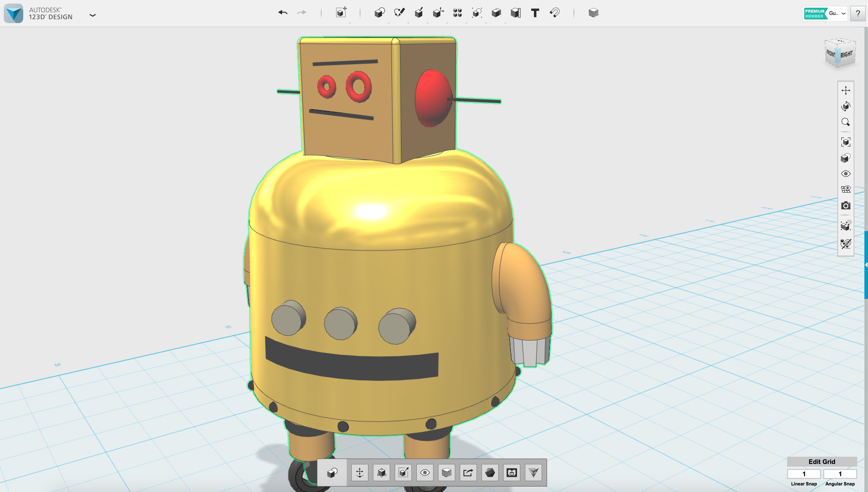Undo the last action
This screenshot has height=492, width=868.
click(283, 13)
